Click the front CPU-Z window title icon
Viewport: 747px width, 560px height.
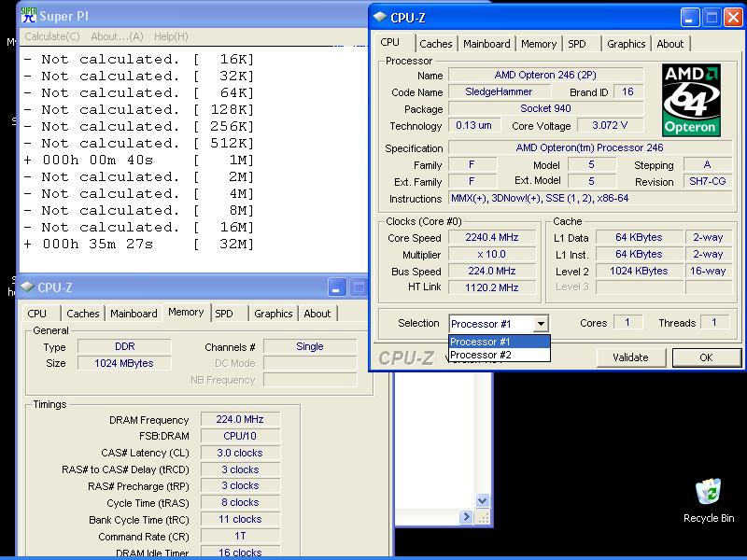tap(380, 17)
